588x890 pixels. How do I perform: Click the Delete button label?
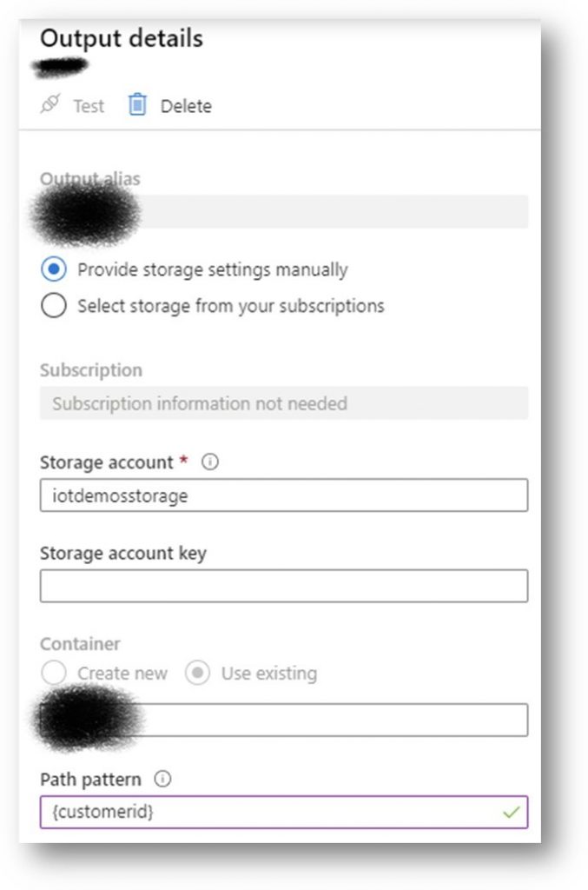coord(186,106)
